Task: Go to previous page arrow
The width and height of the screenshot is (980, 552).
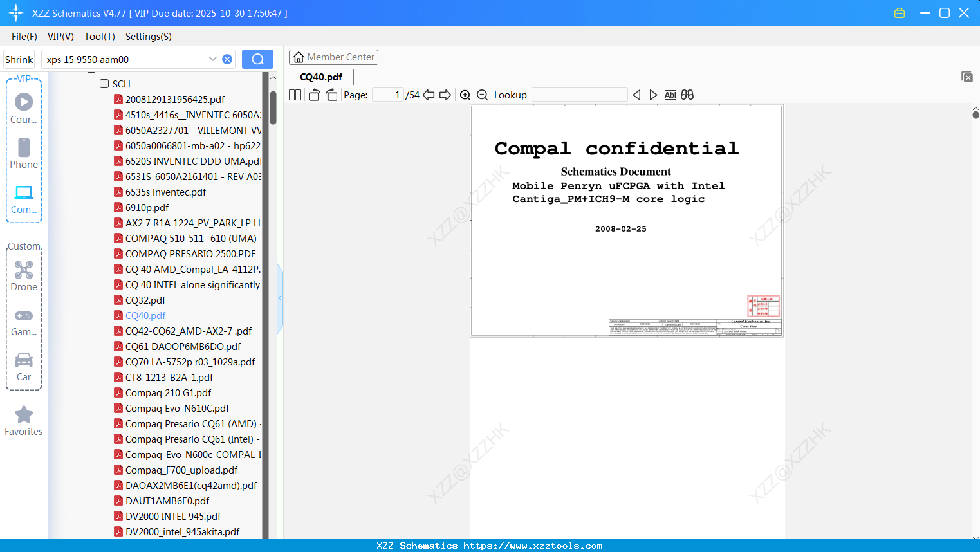Action: (x=429, y=95)
